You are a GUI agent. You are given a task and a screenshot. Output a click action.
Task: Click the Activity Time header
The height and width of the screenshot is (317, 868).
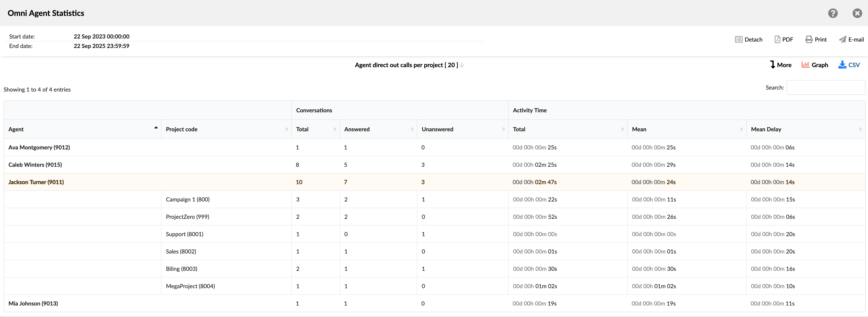click(x=530, y=110)
